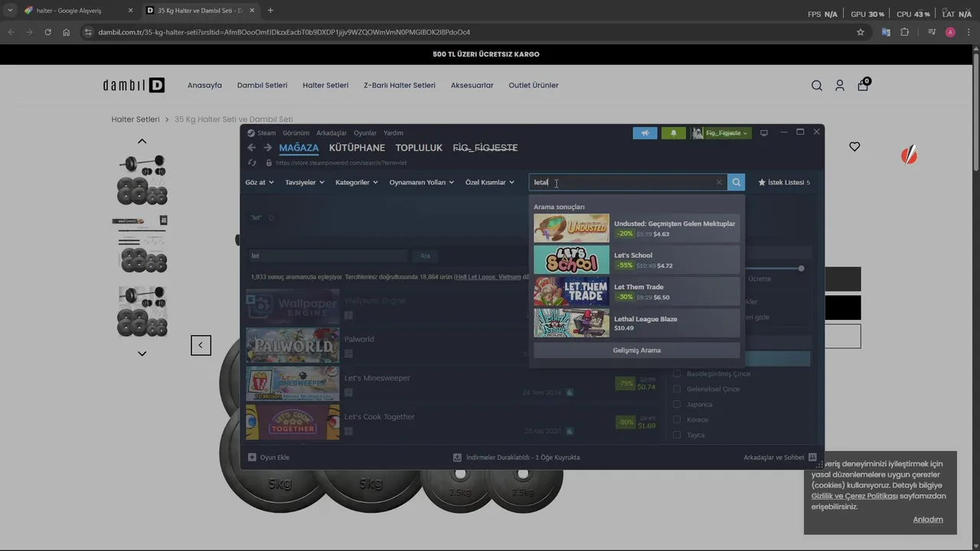Expand the Tavsiyeler dropdown
This screenshot has height=551, width=980.
coord(305,182)
